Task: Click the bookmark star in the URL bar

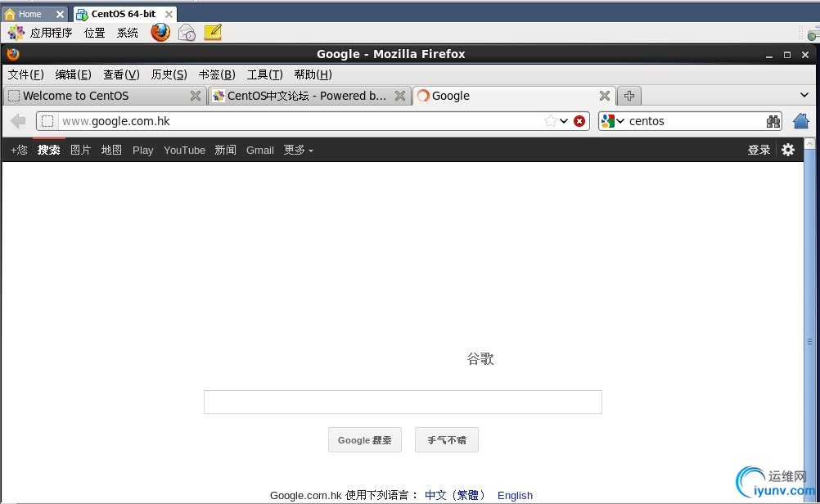Action: 550,121
